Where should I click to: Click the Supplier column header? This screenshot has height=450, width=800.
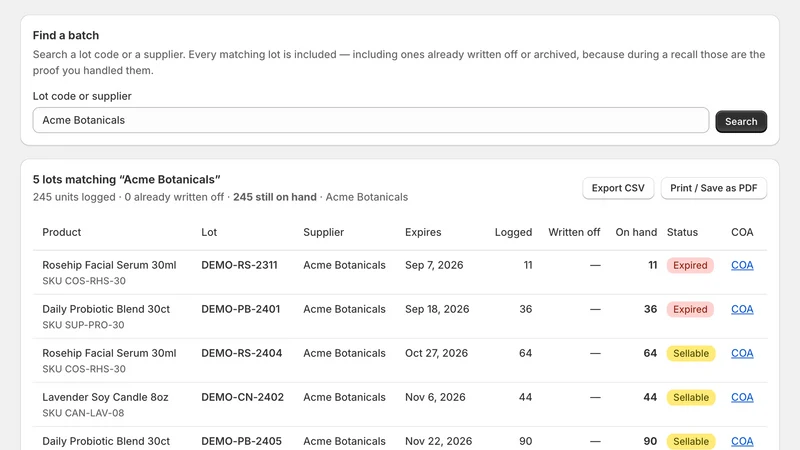323,232
